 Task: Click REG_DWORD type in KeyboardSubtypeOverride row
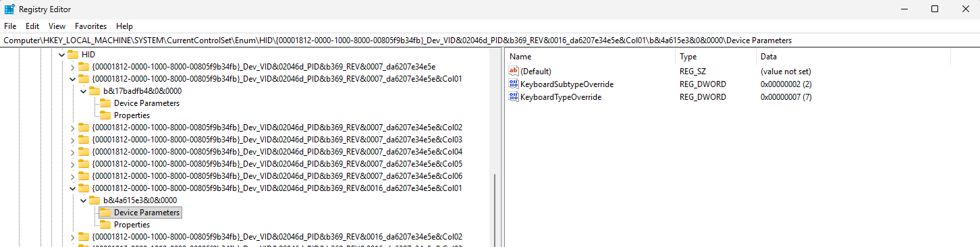click(703, 84)
